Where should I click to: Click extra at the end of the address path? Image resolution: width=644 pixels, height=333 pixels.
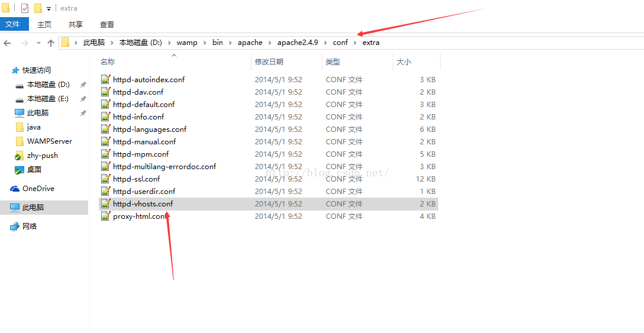coord(371,43)
